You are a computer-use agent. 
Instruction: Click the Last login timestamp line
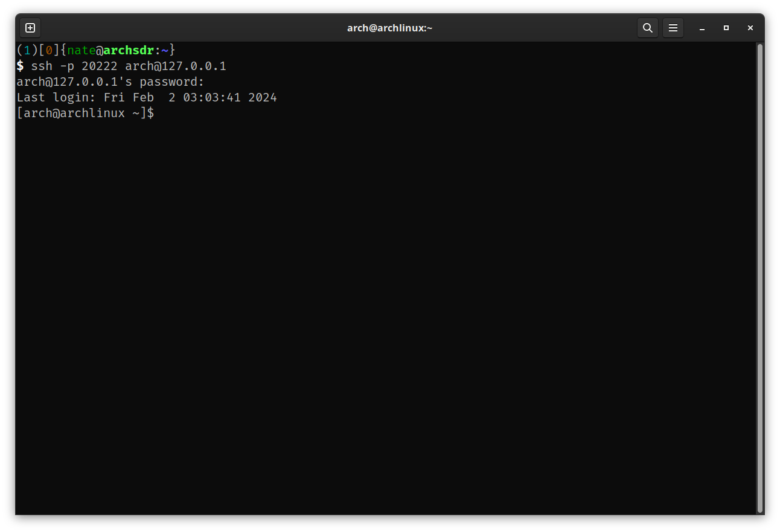pyautogui.click(x=147, y=97)
